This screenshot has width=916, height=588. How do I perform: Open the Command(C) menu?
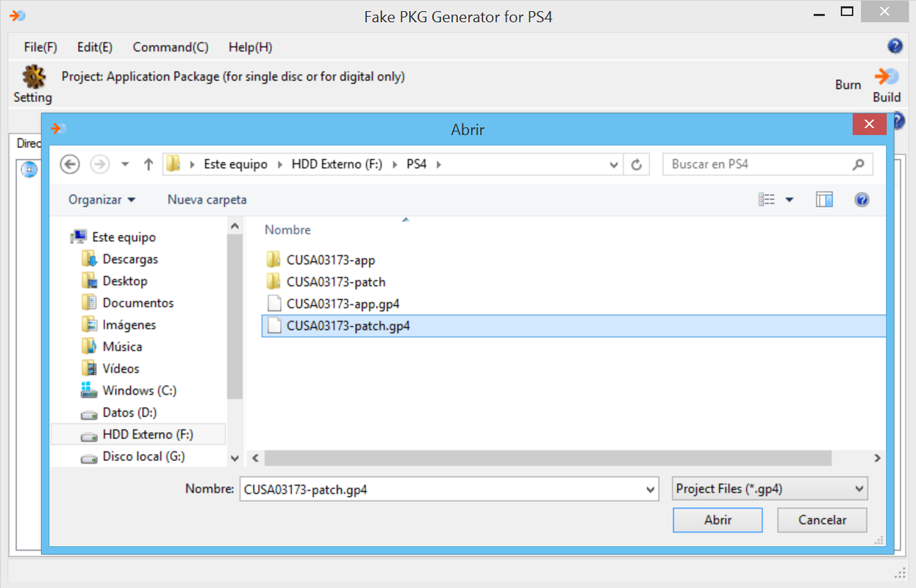coord(171,47)
